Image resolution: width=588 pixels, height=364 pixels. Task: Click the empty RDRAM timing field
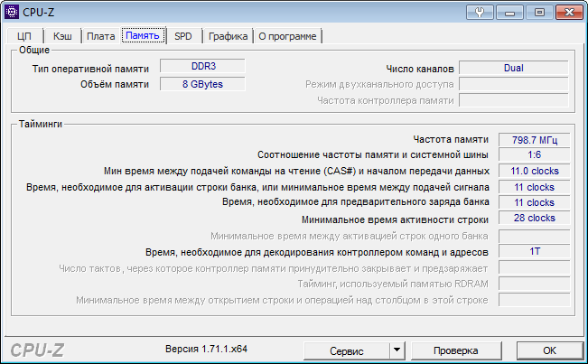(x=535, y=284)
